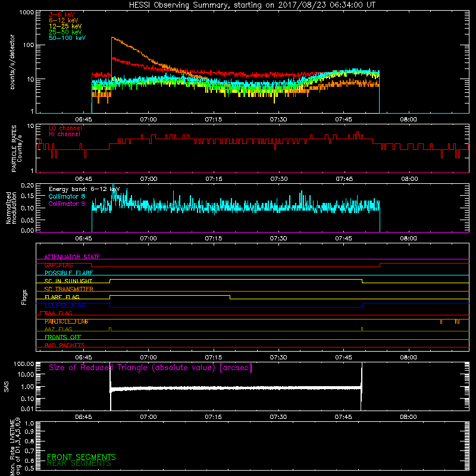
Task: Click 07:45 under the SAS plot
Action: click(x=343, y=417)
